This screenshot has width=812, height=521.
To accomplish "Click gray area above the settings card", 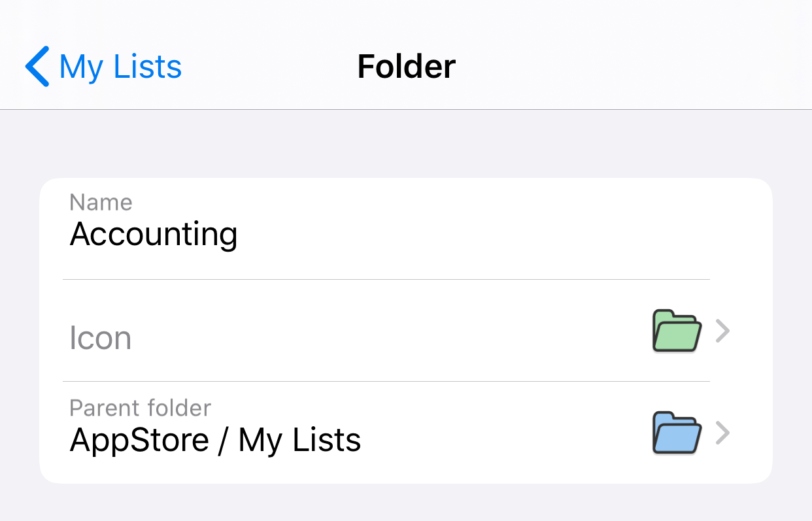I will pyautogui.click(x=405, y=144).
